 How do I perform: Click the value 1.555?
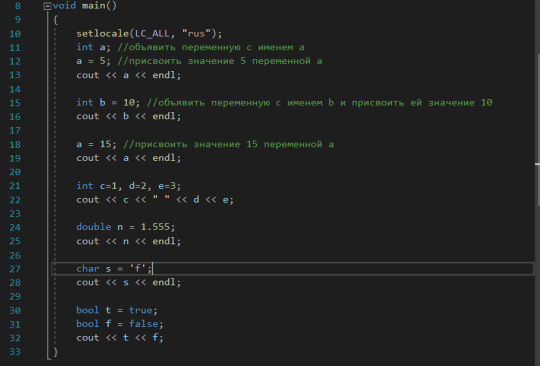click(x=155, y=227)
